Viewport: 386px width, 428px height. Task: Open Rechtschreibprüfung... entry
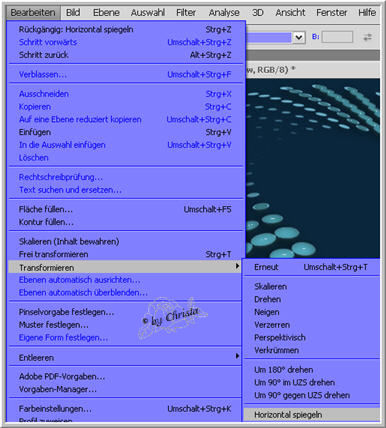[x=125, y=177]
